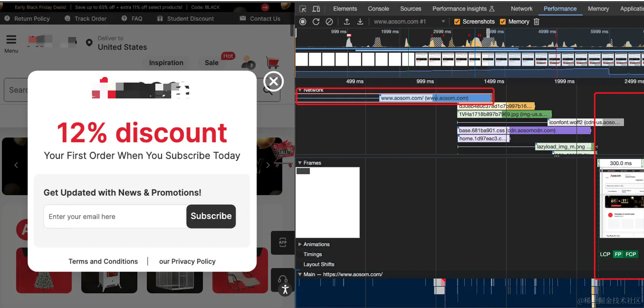Select the iconfont.woff2 request bar
Image resolution: width=644 pixels, height=308 pixels.
(586, 123)
